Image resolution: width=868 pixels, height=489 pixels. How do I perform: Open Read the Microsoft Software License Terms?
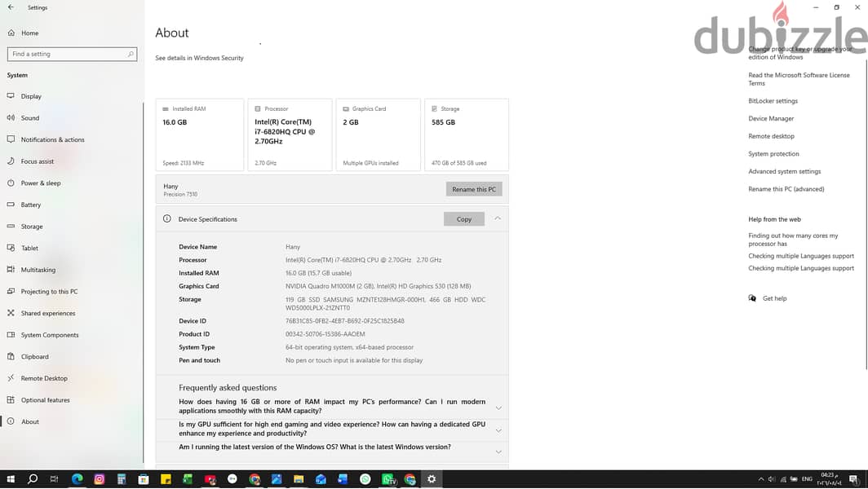click(x=799, y=79)
